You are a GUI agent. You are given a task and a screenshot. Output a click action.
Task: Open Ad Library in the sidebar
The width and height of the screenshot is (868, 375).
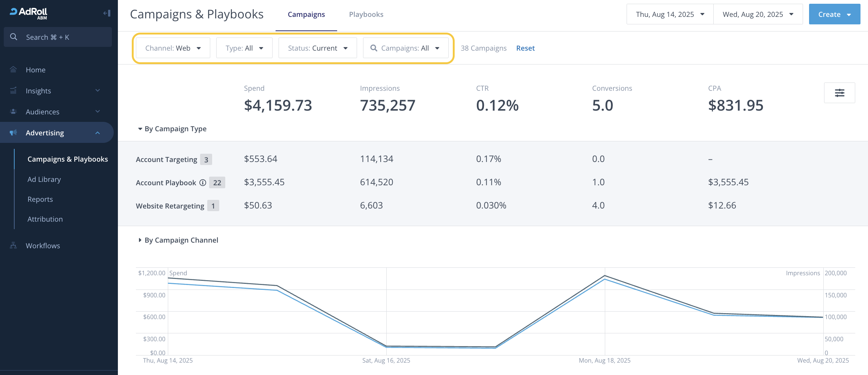[44, 179]
